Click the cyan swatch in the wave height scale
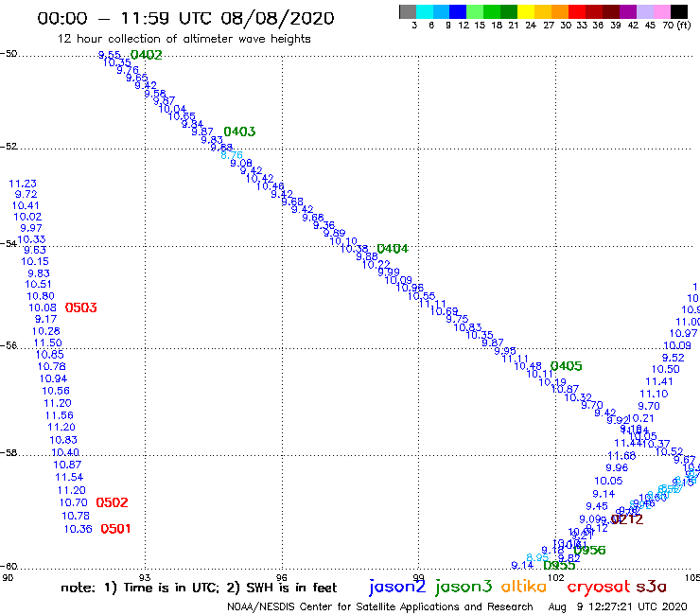The width and height of the screenshot is (700, 615). coord(425,11)
